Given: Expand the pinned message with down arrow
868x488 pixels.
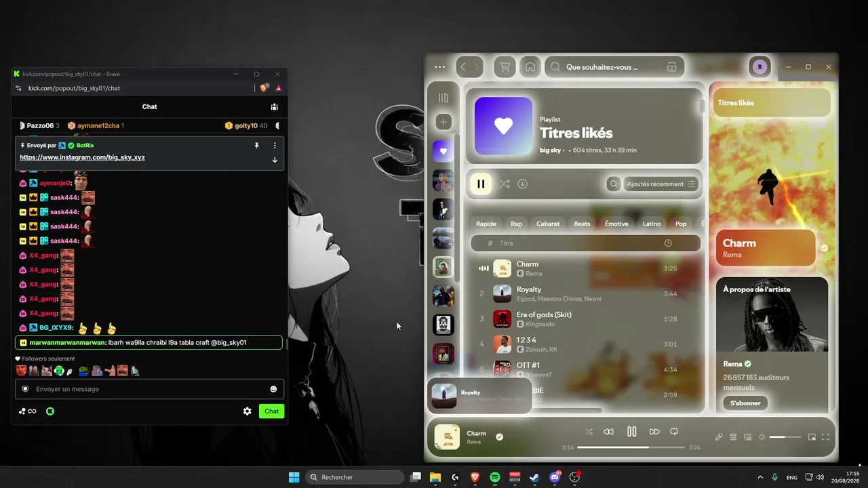Looking at the screenshot, I should [x=275, y=160].
